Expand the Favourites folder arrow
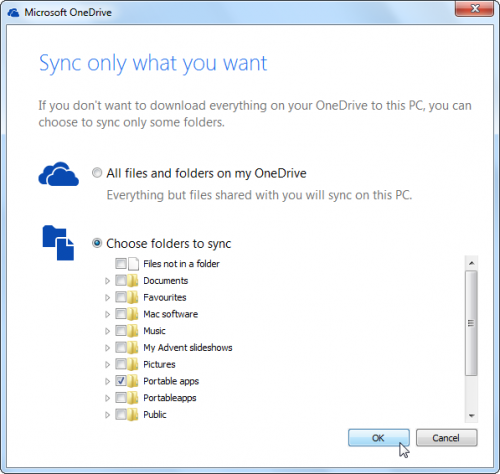This screenshot has width=500, height=474. [107, 298]
